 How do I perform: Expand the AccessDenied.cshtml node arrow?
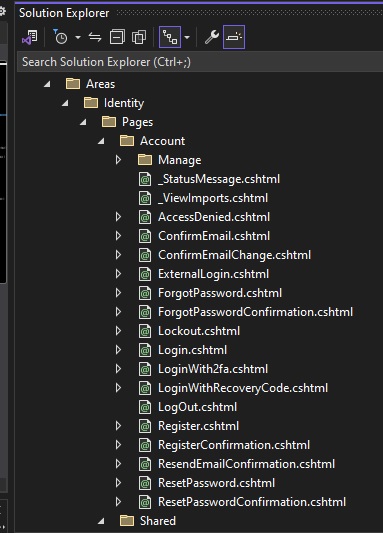point(118,217)
